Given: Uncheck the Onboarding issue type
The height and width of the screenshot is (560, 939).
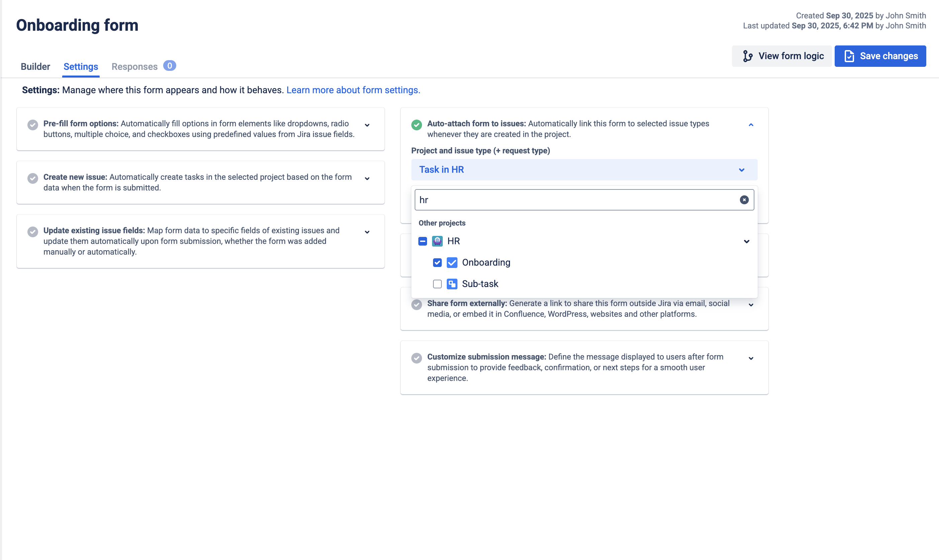Looking at the screenshot, I should point(437,262).
